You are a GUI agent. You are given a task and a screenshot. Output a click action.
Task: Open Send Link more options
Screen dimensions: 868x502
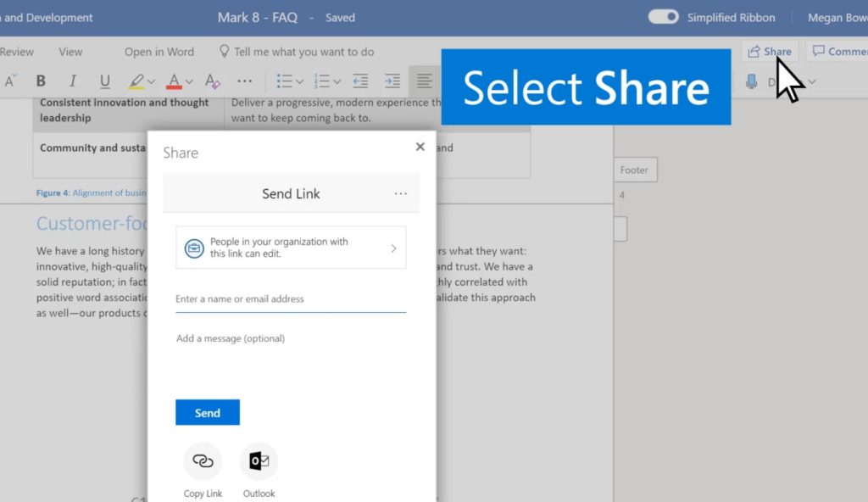[401, 193]
